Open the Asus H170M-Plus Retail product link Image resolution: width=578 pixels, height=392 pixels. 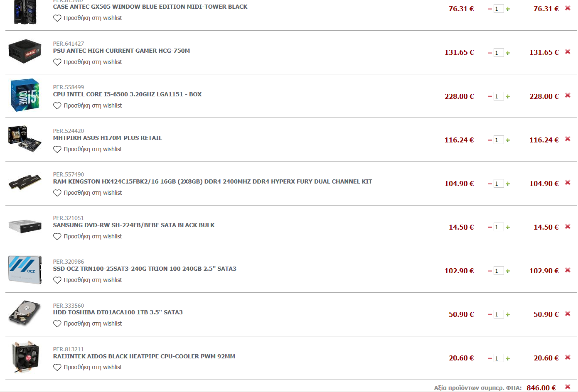108,138
